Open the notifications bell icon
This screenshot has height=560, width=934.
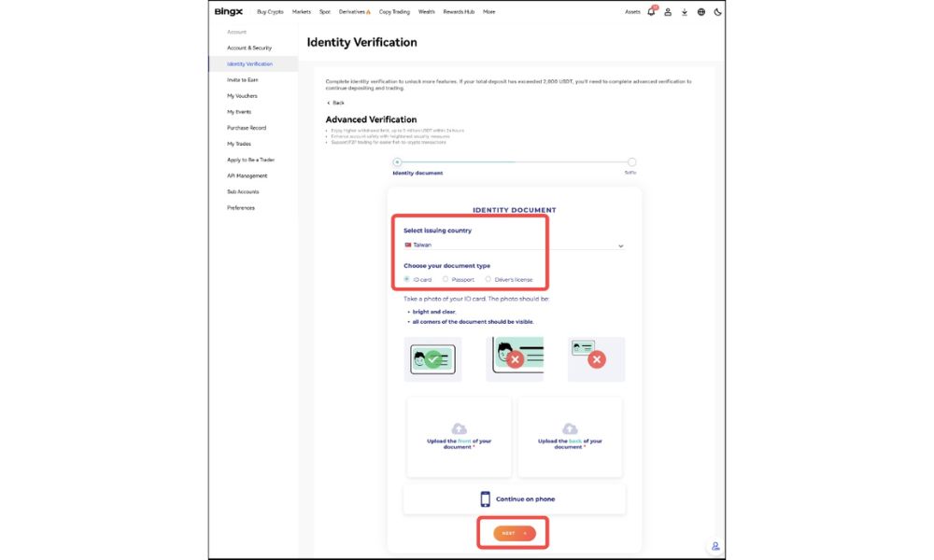(x=651, y=12)
